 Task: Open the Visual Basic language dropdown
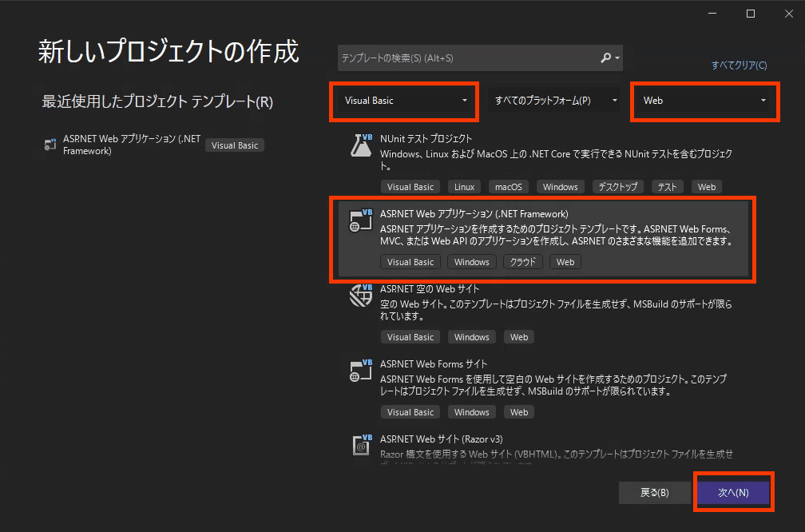pos(405,101)
